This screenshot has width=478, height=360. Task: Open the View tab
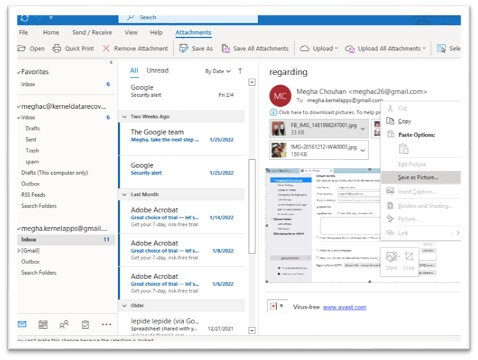tap(131, 32)
